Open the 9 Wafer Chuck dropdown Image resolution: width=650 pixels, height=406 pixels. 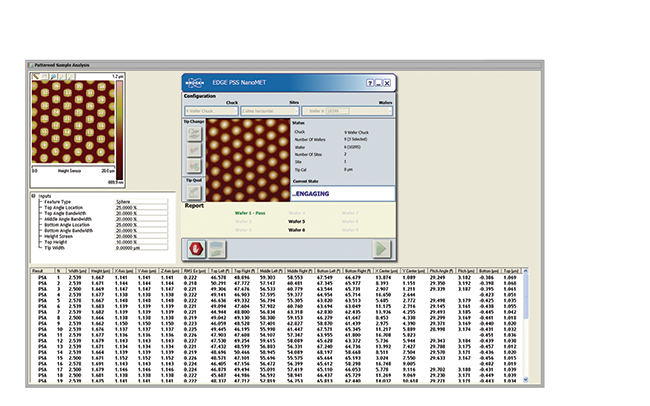click(209, 110)
